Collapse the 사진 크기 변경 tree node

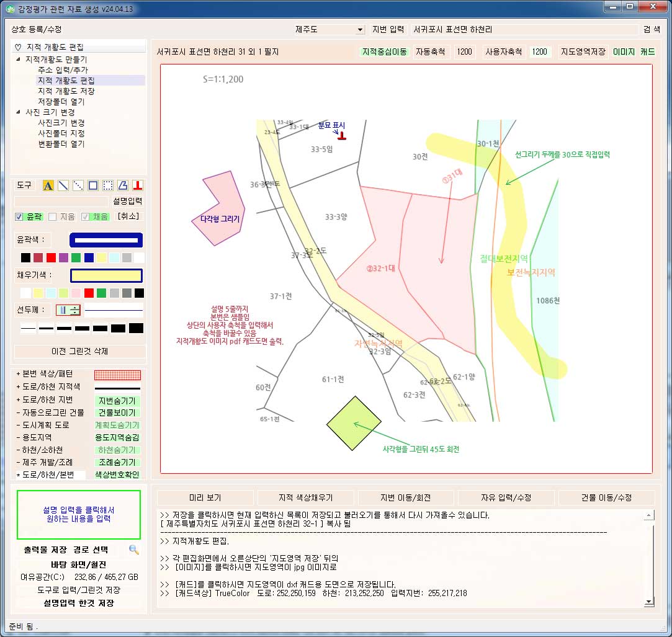click(x=19, y=112)
